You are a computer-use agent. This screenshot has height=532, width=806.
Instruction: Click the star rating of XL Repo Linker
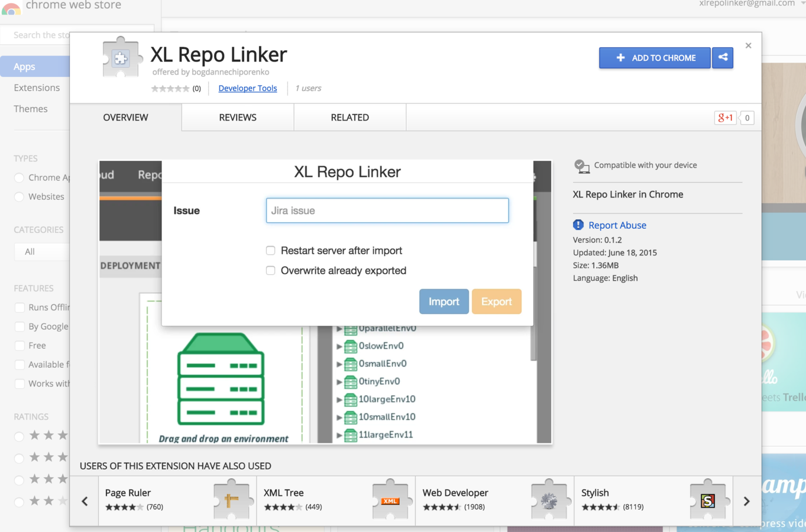pyautogui.click(x=170, y=89)
